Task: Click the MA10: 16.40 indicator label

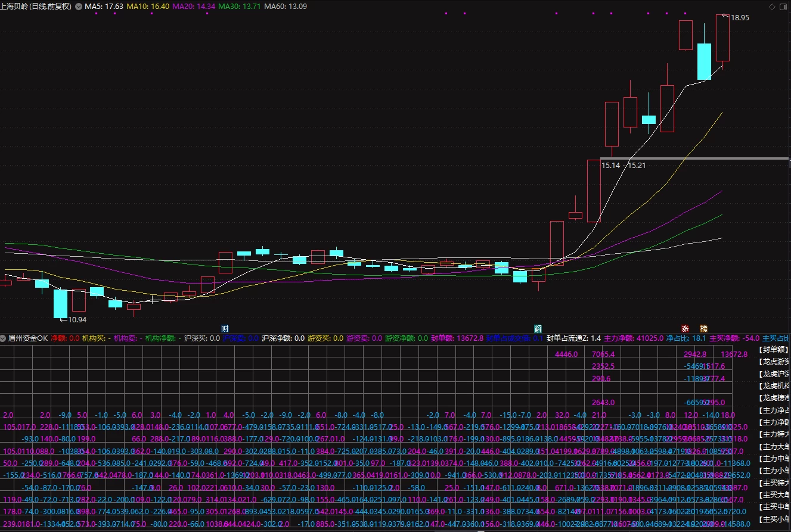Action: click(x=147, y=7)
